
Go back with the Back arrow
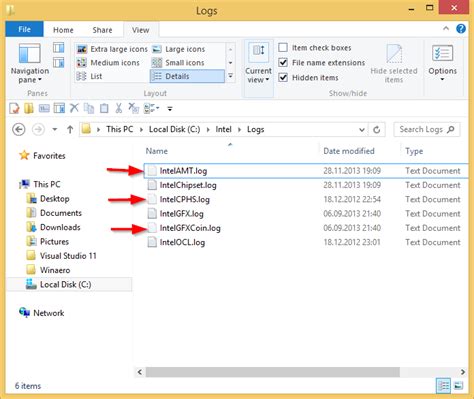pos(19,129)
